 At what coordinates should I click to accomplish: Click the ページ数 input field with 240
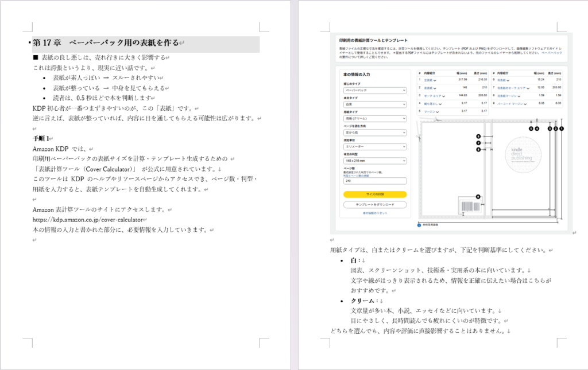[374, 181]
